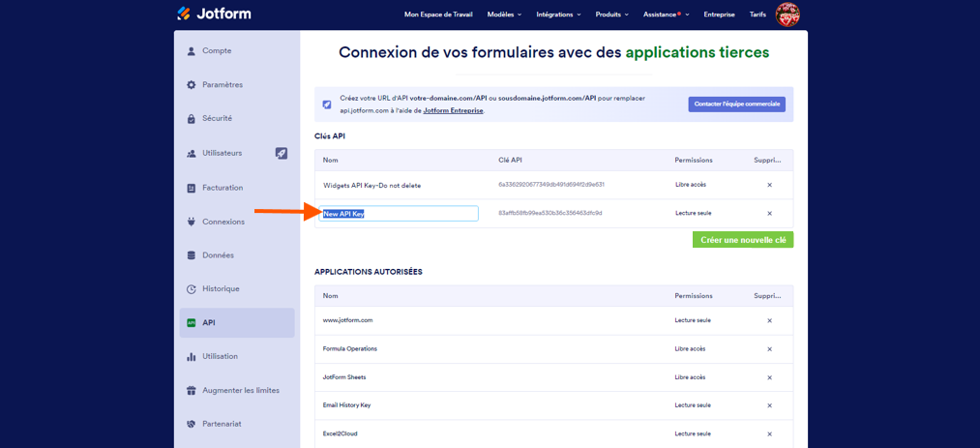Screen dimensions: 980x448
Task: Delete the Widgets API Key row
Action: (x=769, y=185)
